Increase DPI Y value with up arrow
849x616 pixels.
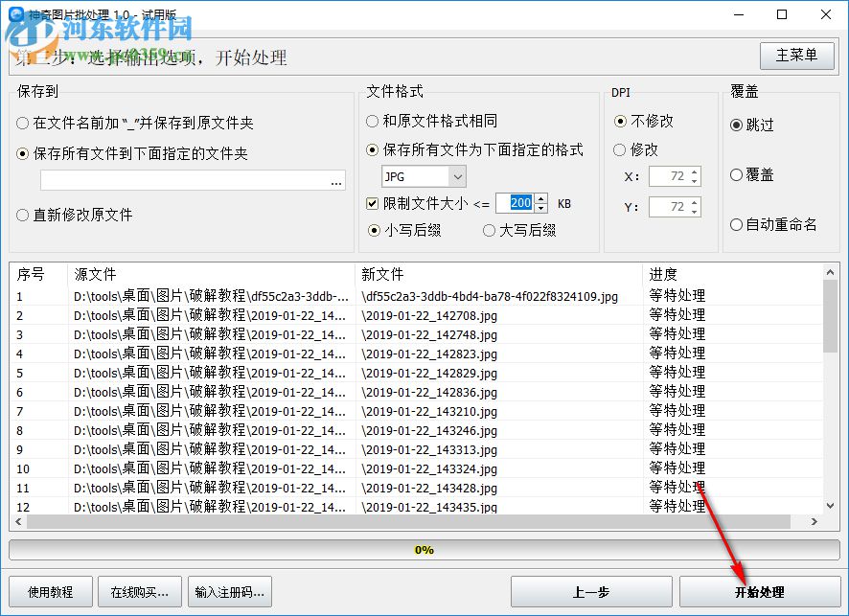(x=695, y=202)
